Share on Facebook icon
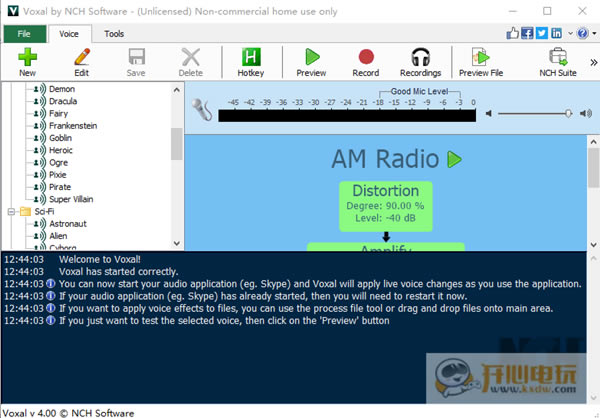This screenshot has width=600, height=418. (527, 33)
